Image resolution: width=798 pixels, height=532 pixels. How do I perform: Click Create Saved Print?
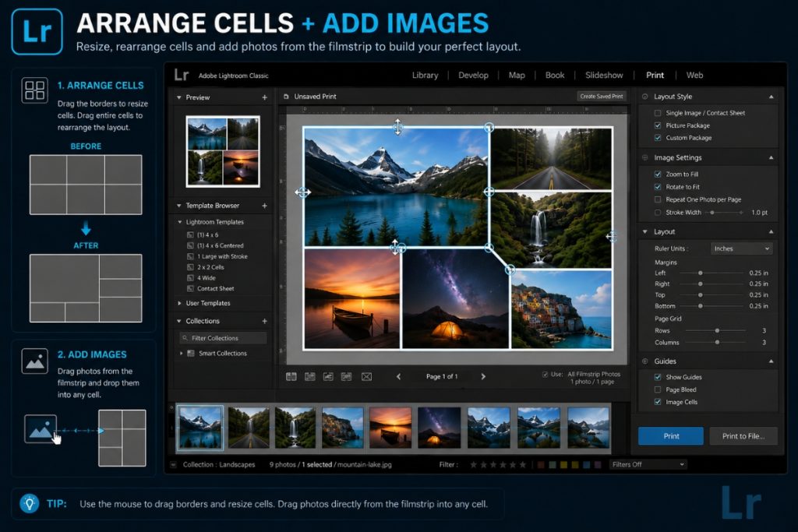coord(601,96)
